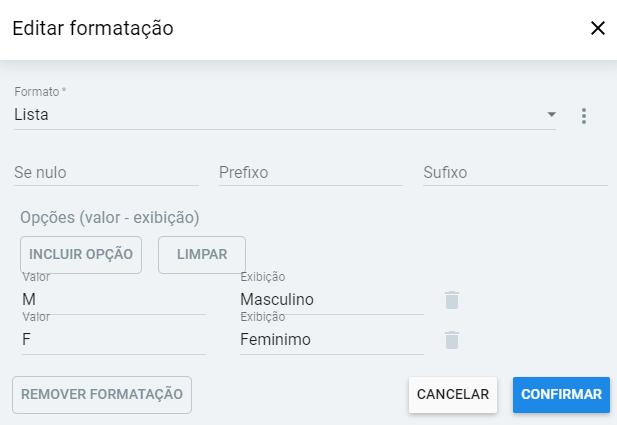Click into the Prefixo field
This screenshot has height=425, width=617.
click(x=310, y=173)
